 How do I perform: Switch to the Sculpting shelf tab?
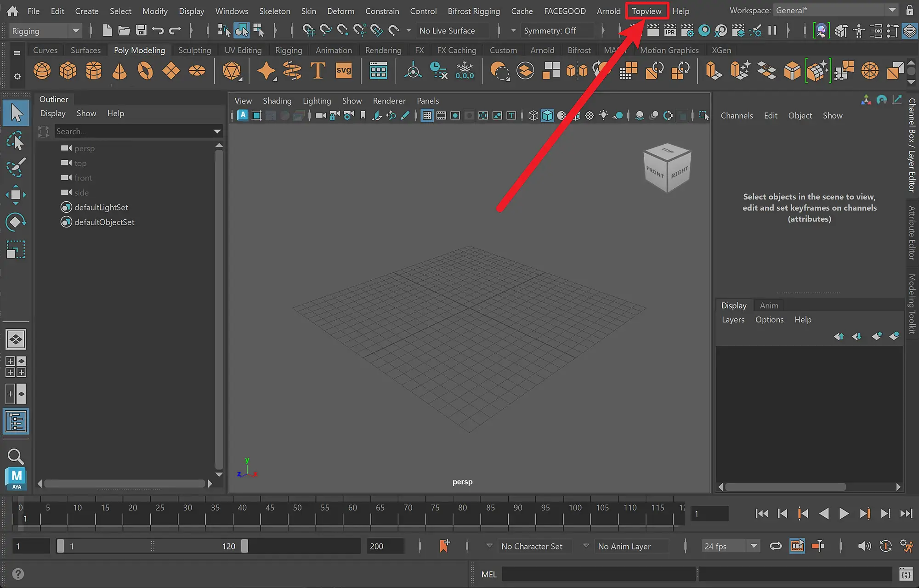(x=195, y=50)
